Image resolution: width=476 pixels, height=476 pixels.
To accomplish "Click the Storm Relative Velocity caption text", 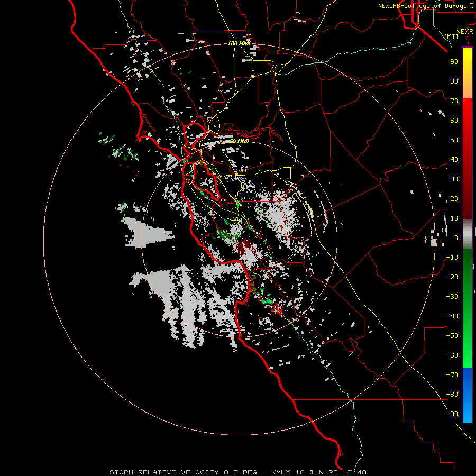I will click(x=237, y=472).
